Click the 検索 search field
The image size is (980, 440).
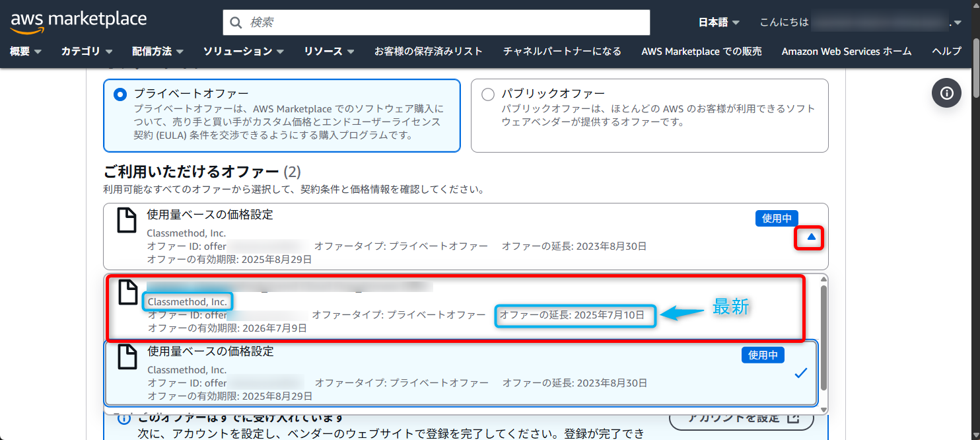[x=437, y=22]
